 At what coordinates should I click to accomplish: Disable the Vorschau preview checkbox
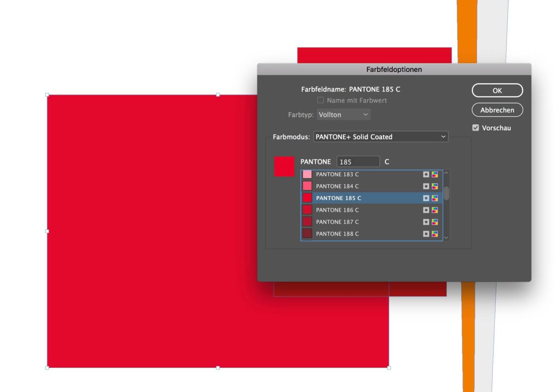[x=476, y=128]
